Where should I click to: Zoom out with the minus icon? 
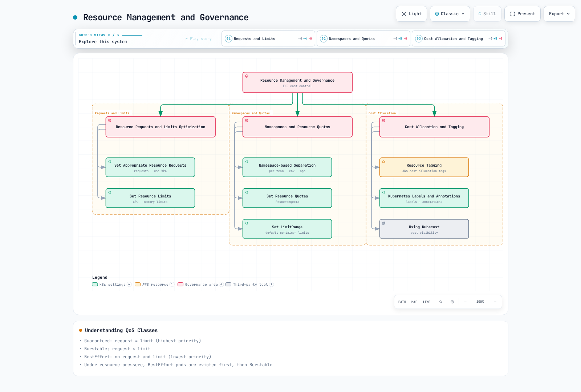[x=465, y=302]
